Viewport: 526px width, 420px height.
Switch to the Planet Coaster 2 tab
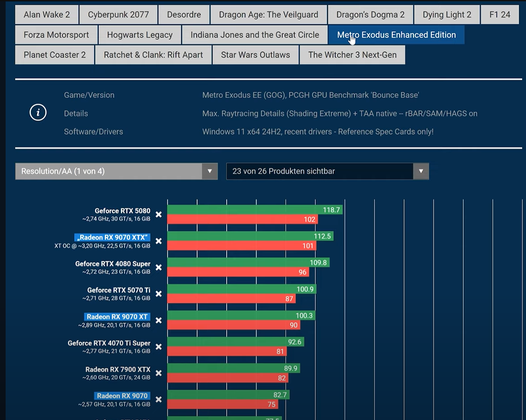tap(55, 55)
